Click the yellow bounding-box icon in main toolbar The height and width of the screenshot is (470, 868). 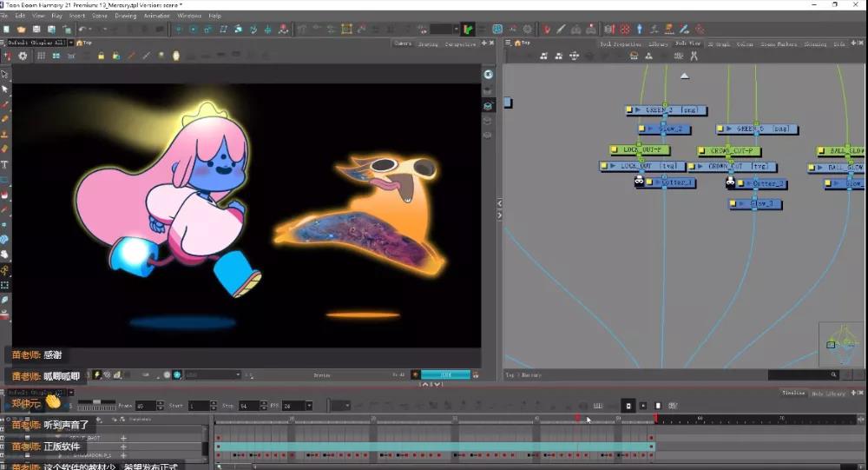click(346, 30)
